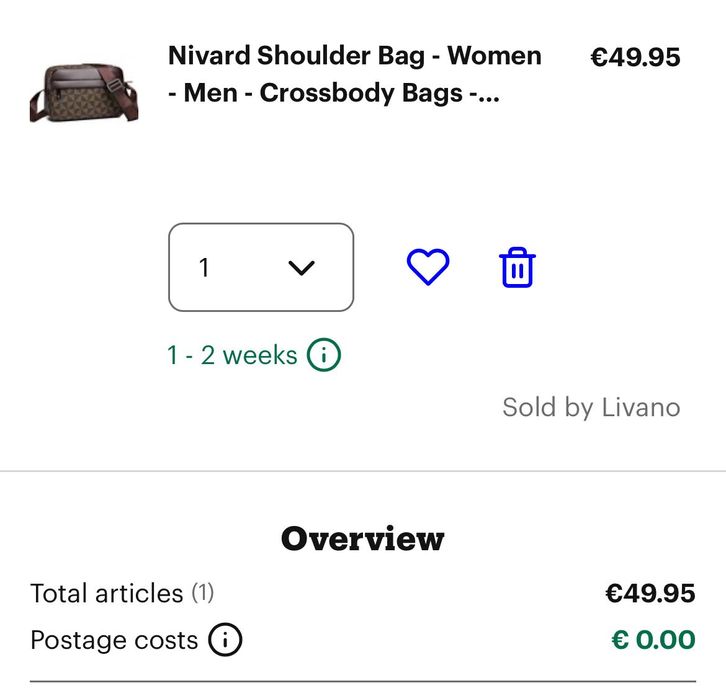Click the Livano seller name
This screenshot has width=726, height=699.
[x=641, y=408]
